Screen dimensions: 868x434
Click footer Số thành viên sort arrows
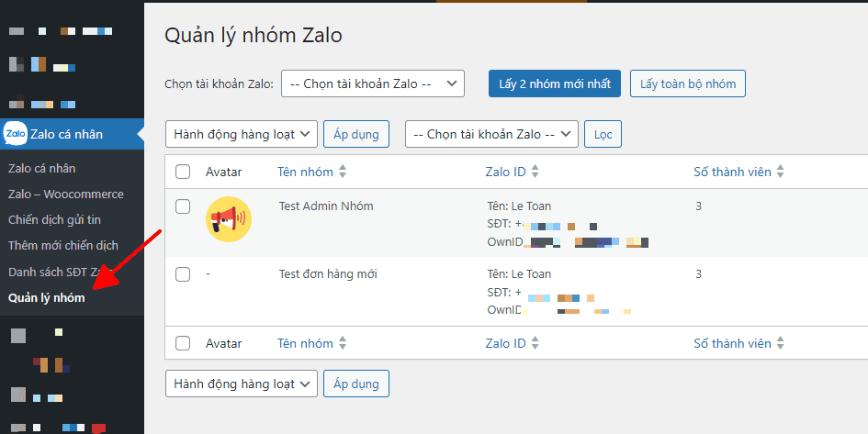781,343
